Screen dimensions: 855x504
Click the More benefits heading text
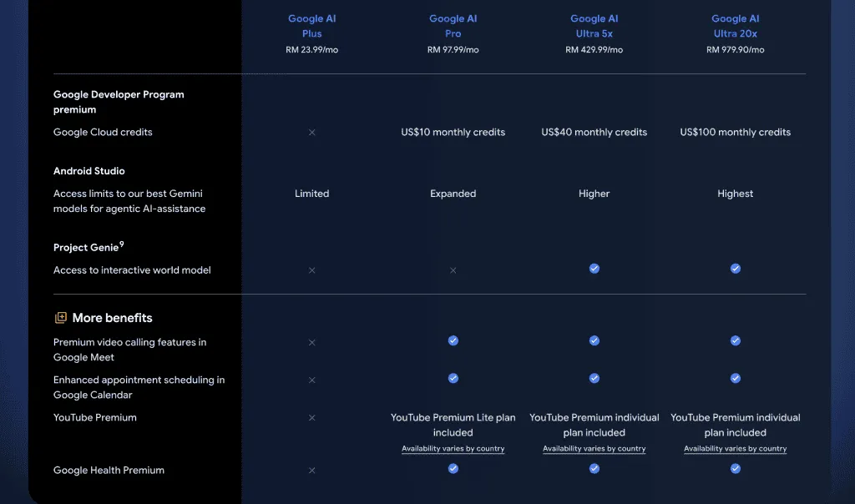113,318
